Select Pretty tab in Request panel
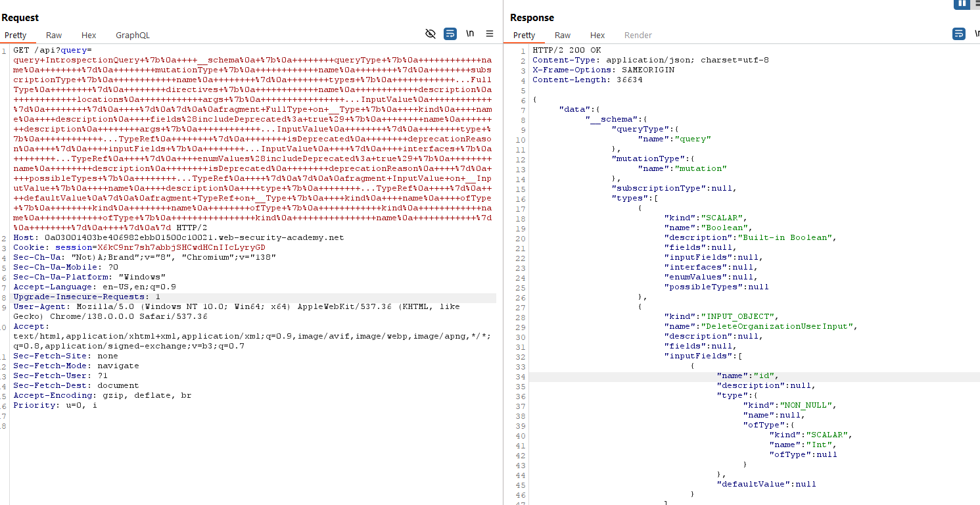This screenshot has width=980, height=505. tap(16, 36)
